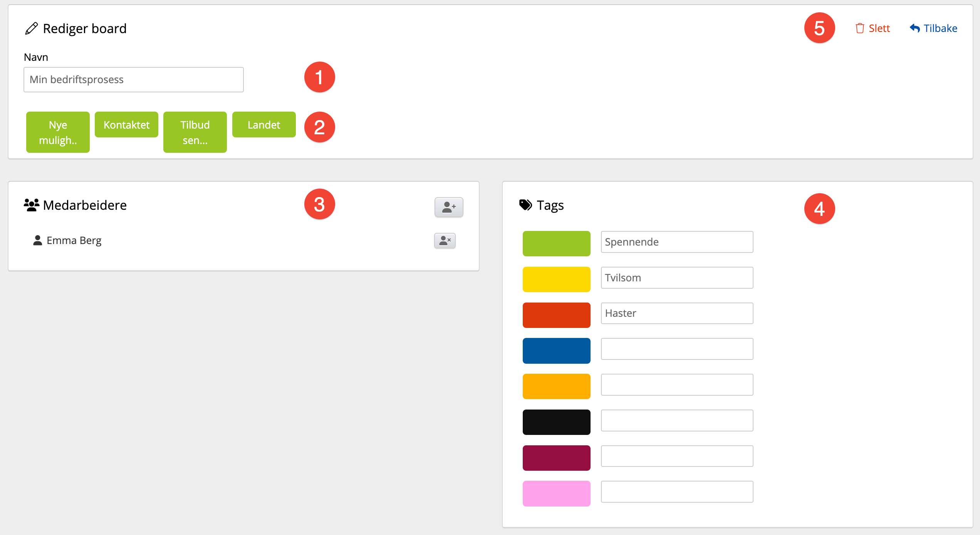The image size is (980, 535).
Task: Click the green Spennende color swatch
Action: click(x=556, y=243)
